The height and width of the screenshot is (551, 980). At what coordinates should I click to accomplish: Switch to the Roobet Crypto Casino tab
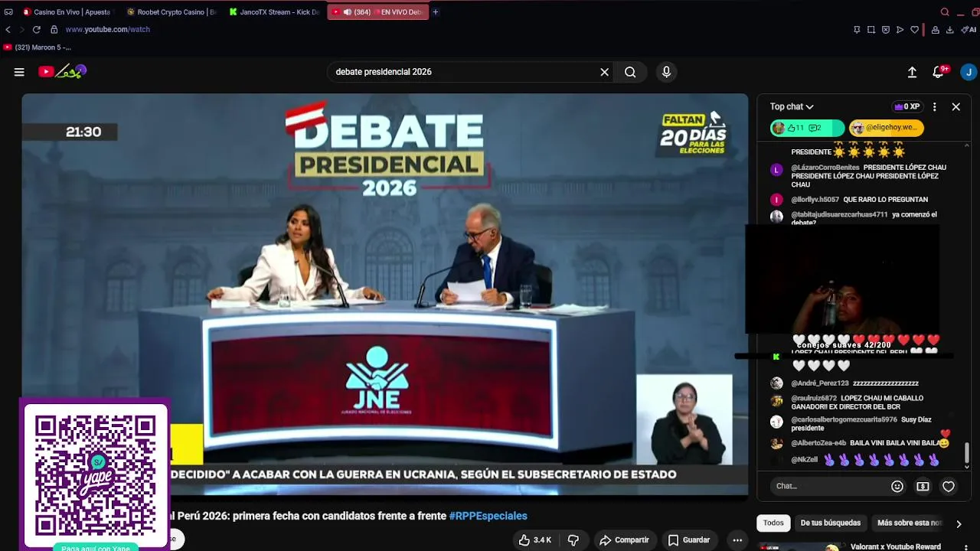coord(170,12)
